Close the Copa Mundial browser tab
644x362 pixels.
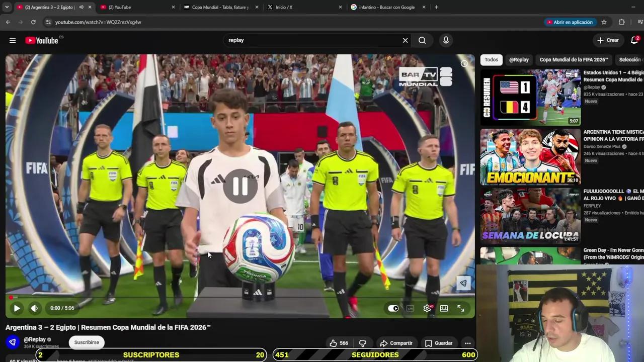[x=257, y=7]
